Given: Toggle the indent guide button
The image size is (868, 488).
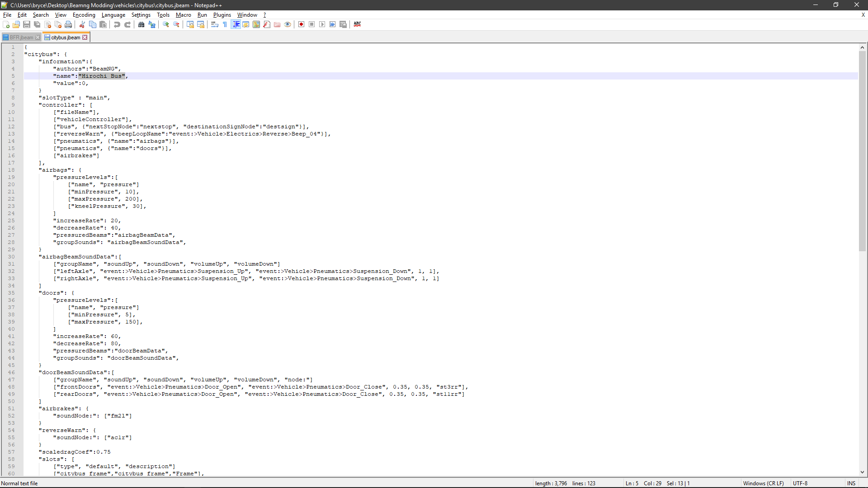Looking at the screenshot, I should point(236,24).
